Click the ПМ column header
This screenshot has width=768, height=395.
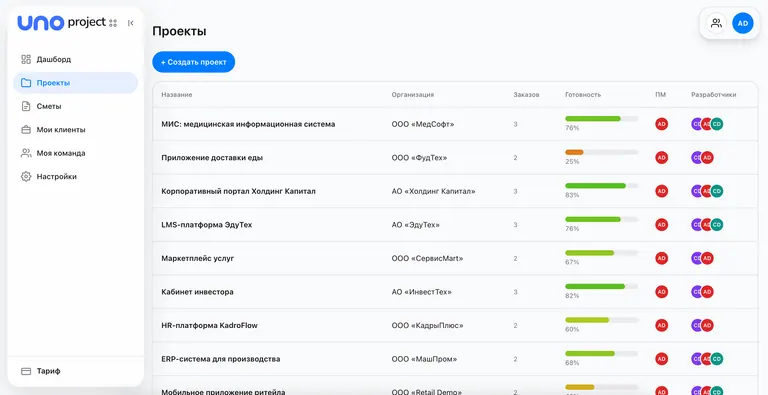point(661,95)
